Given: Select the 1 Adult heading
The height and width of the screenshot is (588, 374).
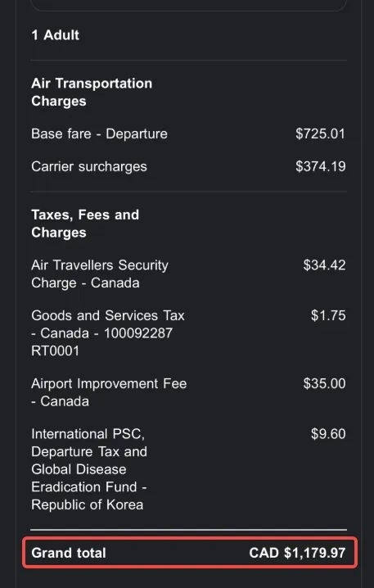Looking at the screenshot, I should [x=55, y=35].
